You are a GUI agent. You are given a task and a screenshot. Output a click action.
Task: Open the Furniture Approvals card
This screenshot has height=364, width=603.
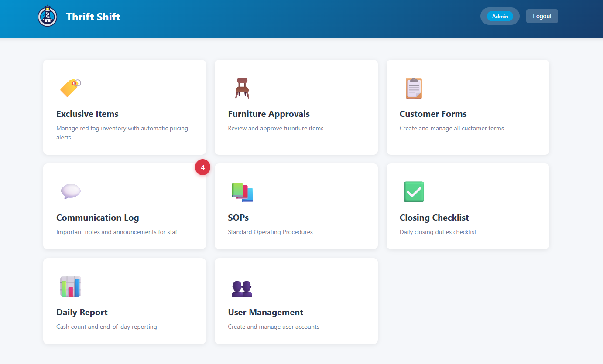(x=296, y=107)
